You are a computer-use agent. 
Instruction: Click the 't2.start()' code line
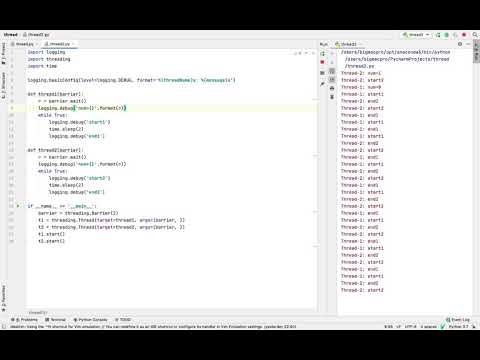[x=51, y=241]
